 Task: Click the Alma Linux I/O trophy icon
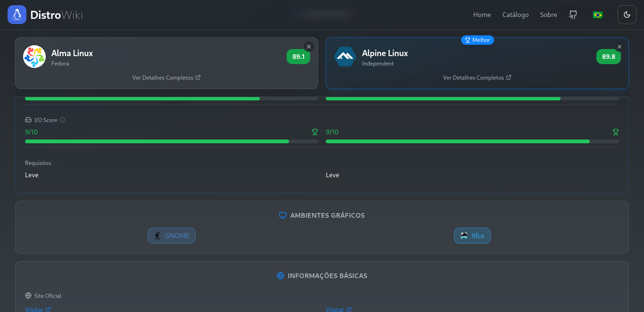(315, 132)
